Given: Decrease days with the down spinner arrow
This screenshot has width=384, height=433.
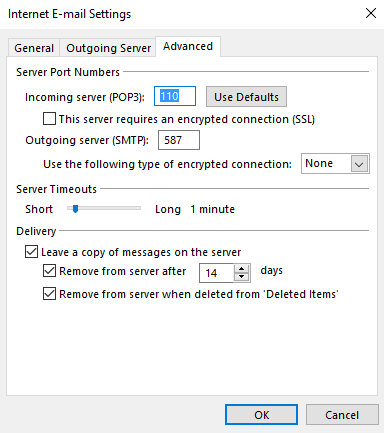Looking at the screenshot, I should tap(242, 277).
